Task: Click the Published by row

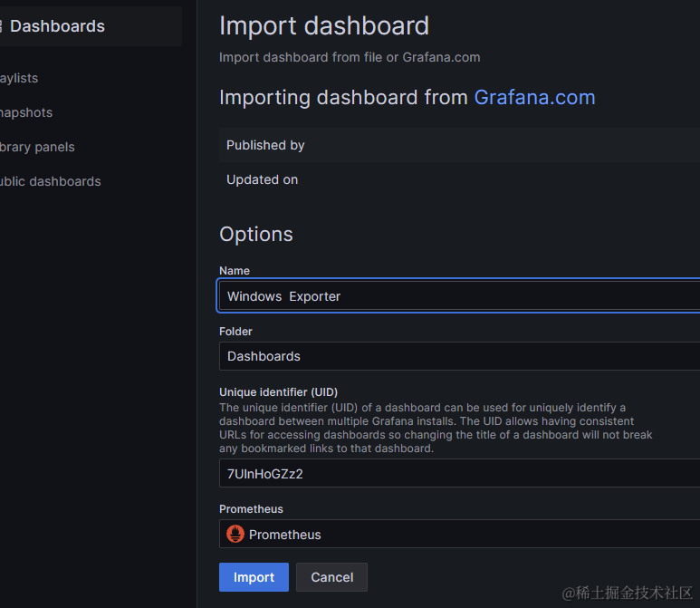Action: [459, 145]
